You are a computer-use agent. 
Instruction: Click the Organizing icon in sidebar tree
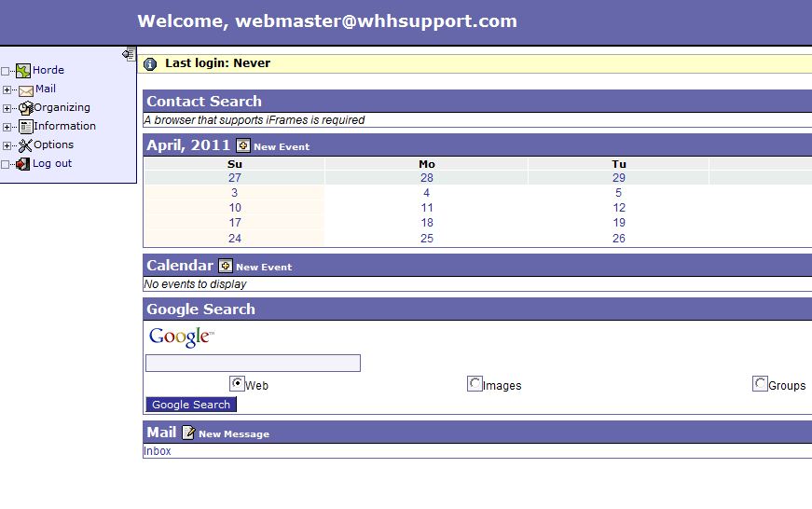(x=26, y=108)
